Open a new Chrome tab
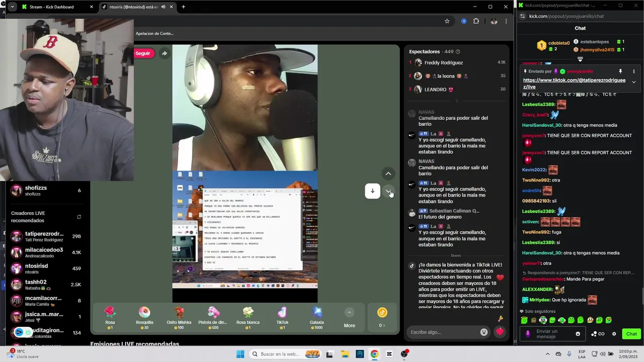 tap(183, 7)
